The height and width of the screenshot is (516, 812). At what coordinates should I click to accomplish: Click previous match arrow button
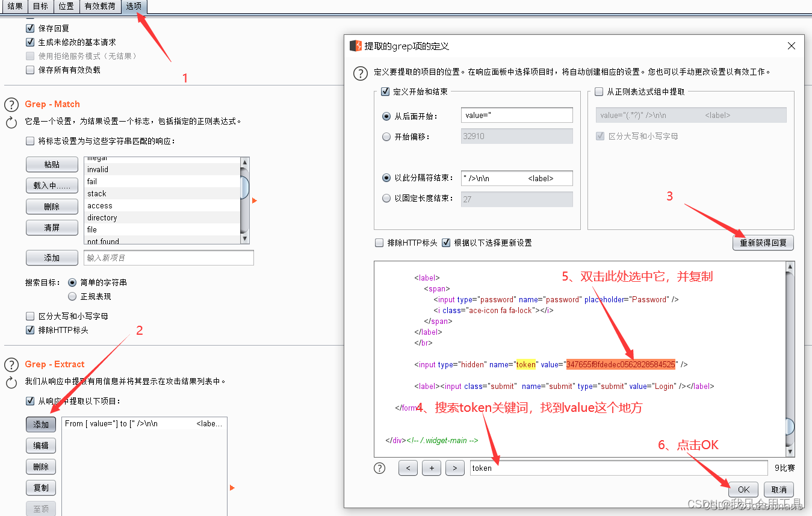pos(408,468)
